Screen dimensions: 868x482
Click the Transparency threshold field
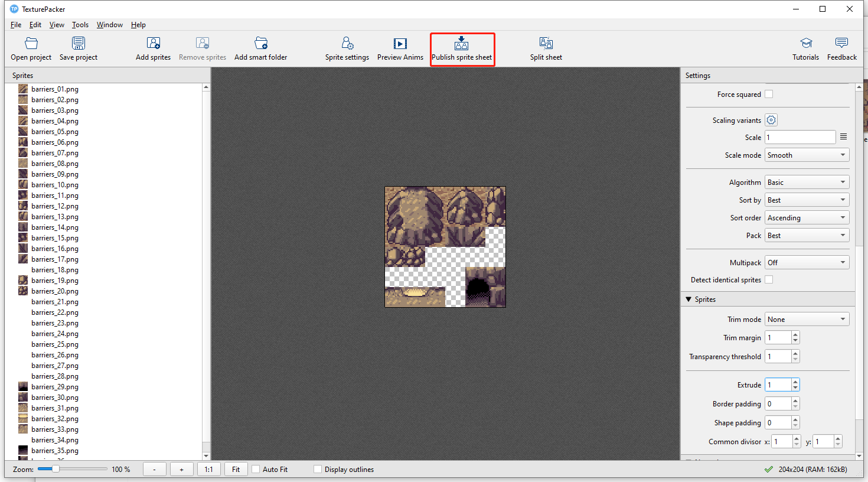point(778,356)
